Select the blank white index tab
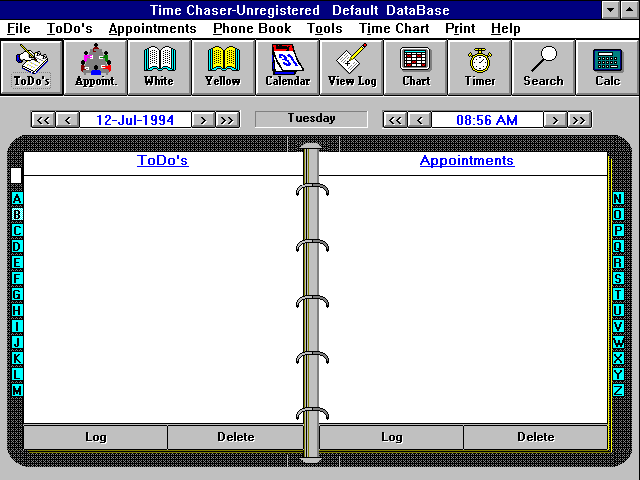Image resolution: width=640 pixels, height=480 pixels. click(x=16, y=176)
